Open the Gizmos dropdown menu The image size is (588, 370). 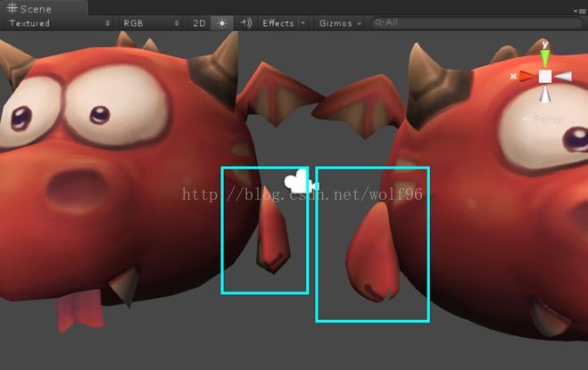[x=340, y=23]
